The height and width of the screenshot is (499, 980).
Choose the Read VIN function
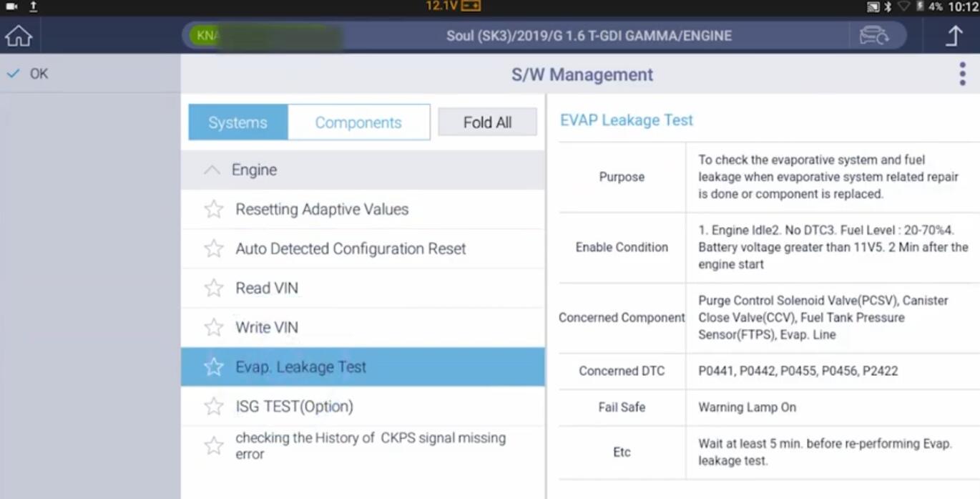pyautogui.click(x=363, y=288)
